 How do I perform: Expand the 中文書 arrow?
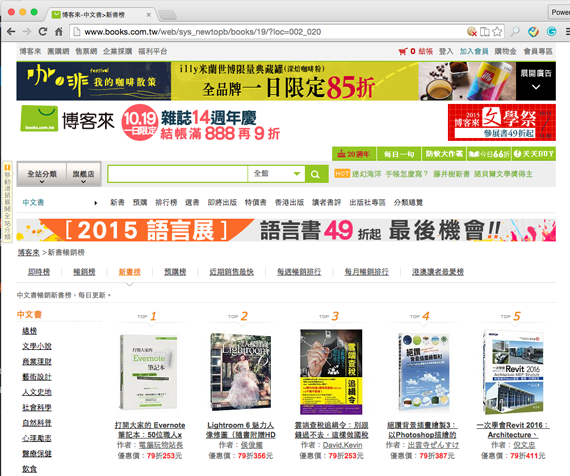pyautogui.click(x=96, y=203)
